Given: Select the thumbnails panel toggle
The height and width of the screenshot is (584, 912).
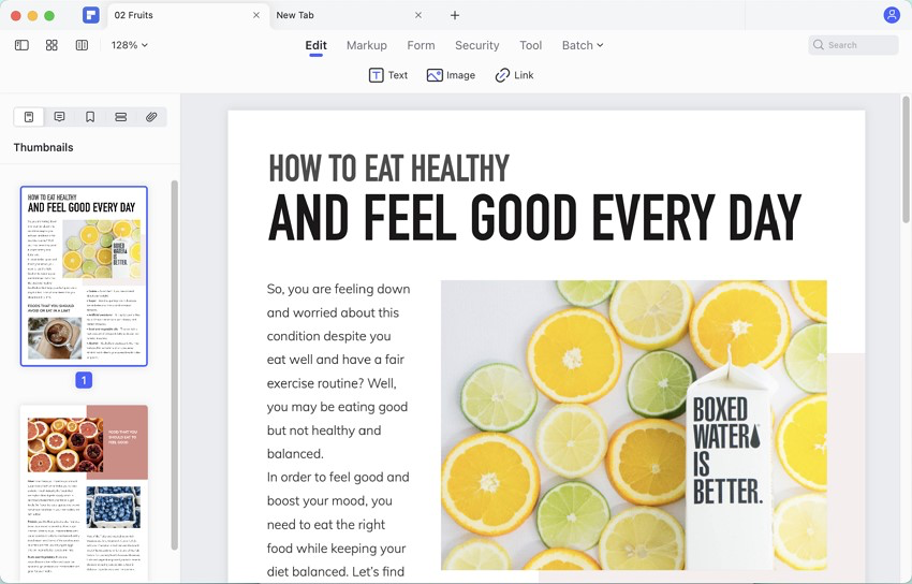Looking at the screenshot, I should tap(29, 117).
